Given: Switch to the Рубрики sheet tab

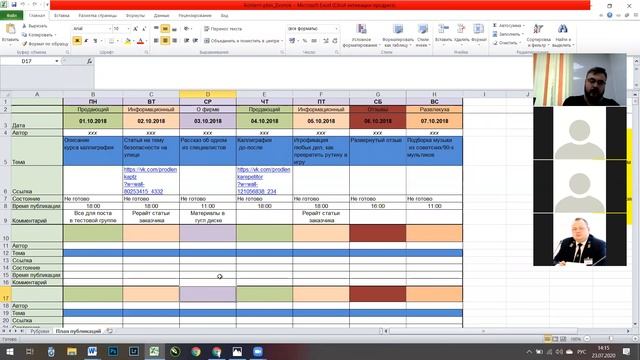Looking at the screenshot, I should pyautogui.click(x=40, y=331).
